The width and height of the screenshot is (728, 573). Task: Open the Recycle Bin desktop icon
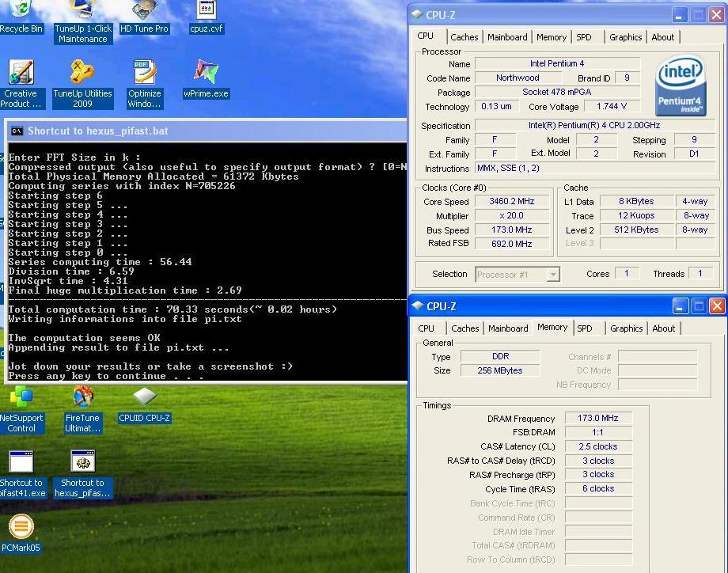coord(21,17)
